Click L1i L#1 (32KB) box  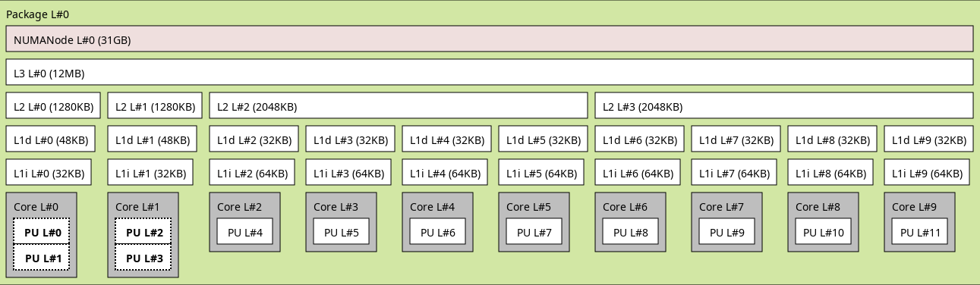(150, 173)
